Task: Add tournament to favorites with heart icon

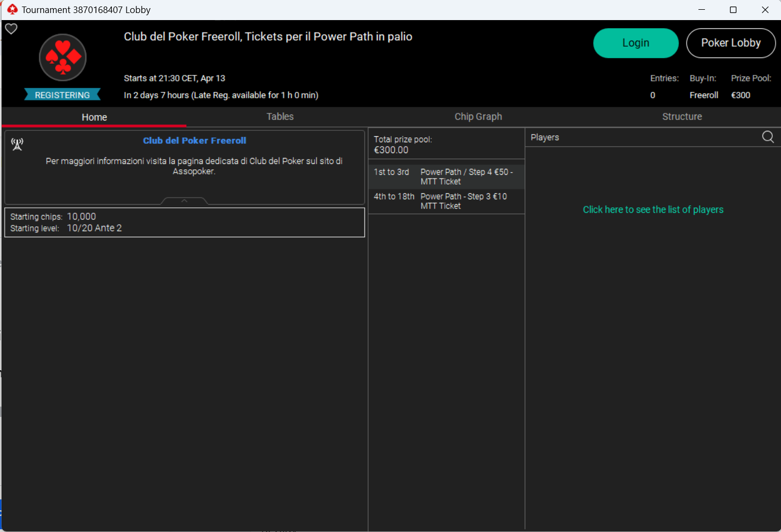Action: 11,29
